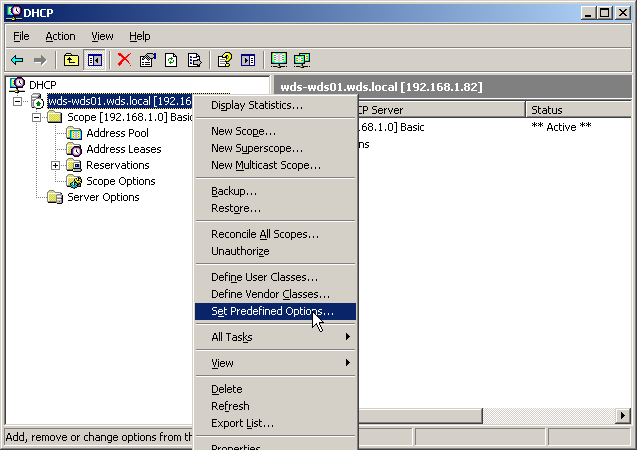Open the All Tasks submenu
Image resolution: width=637 pixels, height=450 pixels.
pos(276,337)
